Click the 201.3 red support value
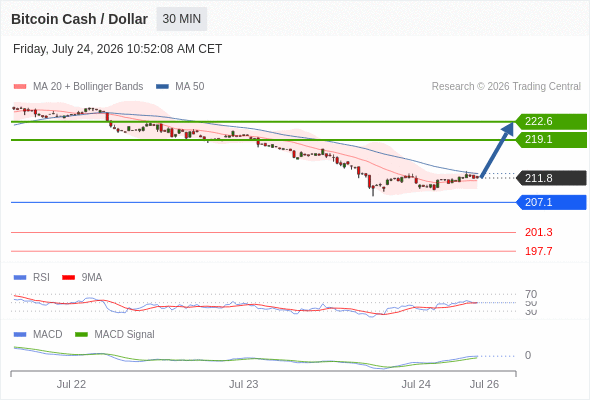The height and width of the screenshot is (400, 590). pos(538,232)
